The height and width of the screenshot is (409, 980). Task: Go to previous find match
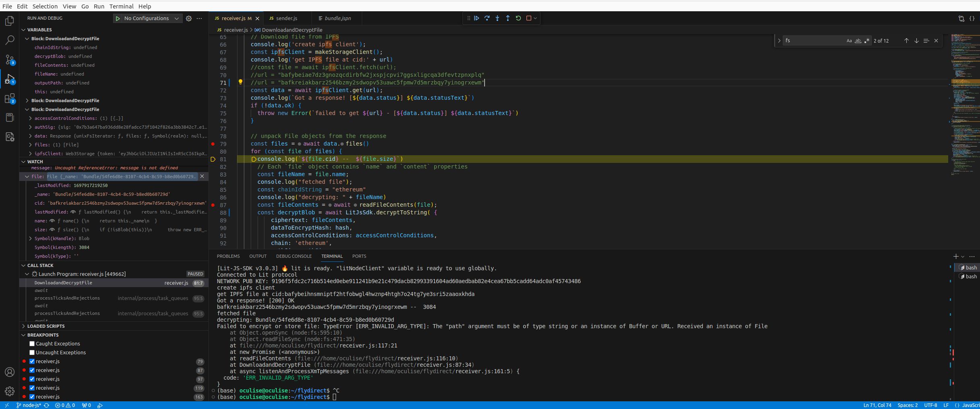coord(906,41)
